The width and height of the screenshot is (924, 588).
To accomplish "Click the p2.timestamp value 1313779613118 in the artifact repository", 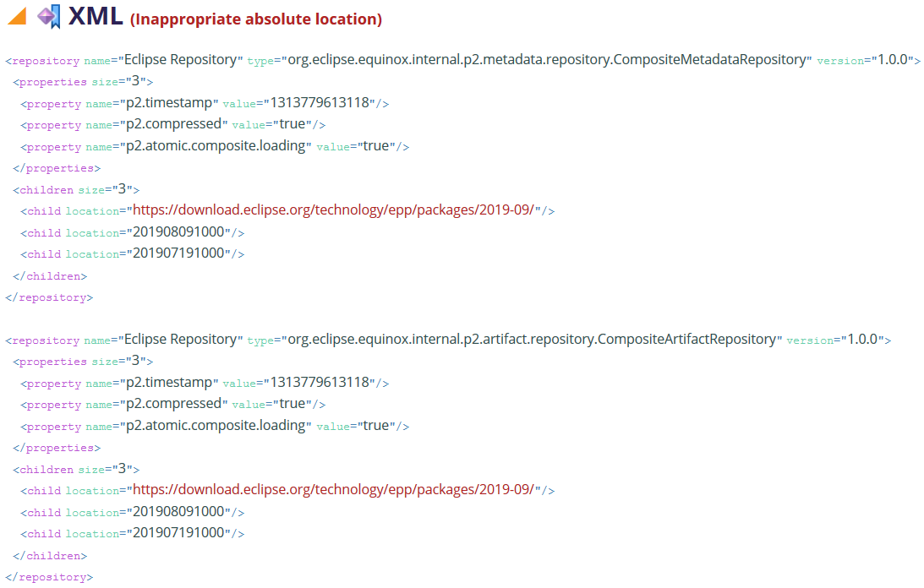I will [320, 383].
